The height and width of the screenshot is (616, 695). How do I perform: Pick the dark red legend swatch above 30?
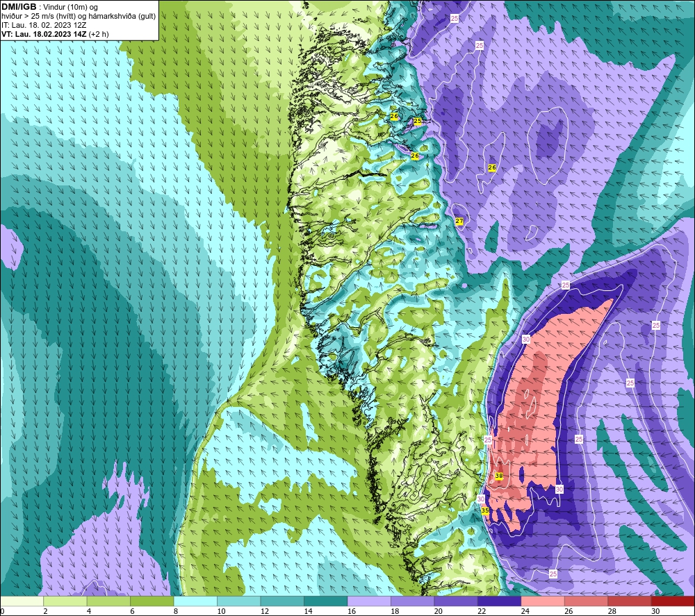(673, 601)
